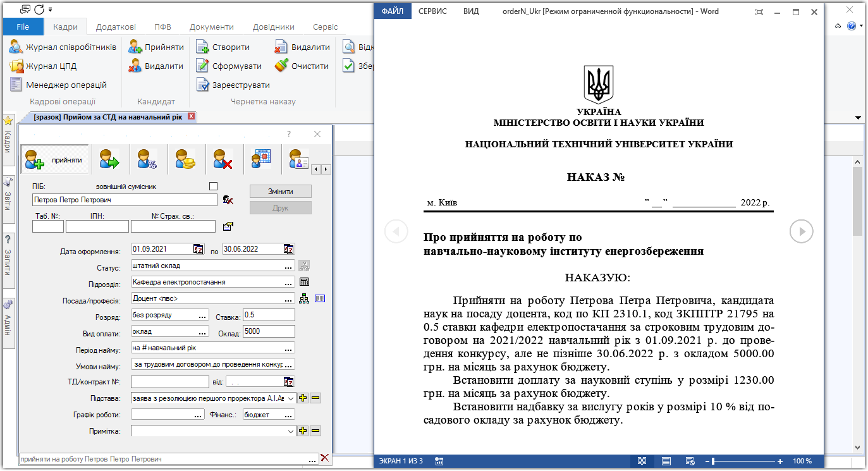Select the employee with coins icon

186,160
